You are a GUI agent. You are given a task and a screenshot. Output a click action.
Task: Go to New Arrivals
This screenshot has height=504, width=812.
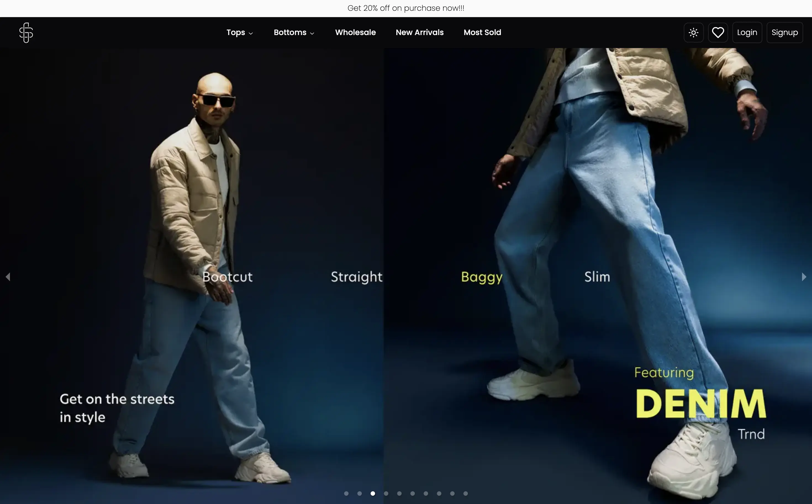(420, 33)
